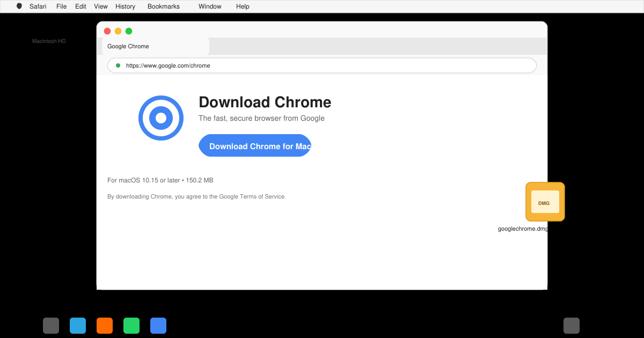Open the gray dock icon on the left
This screenshot has width=644, height=338.
[x=51, y=326]
